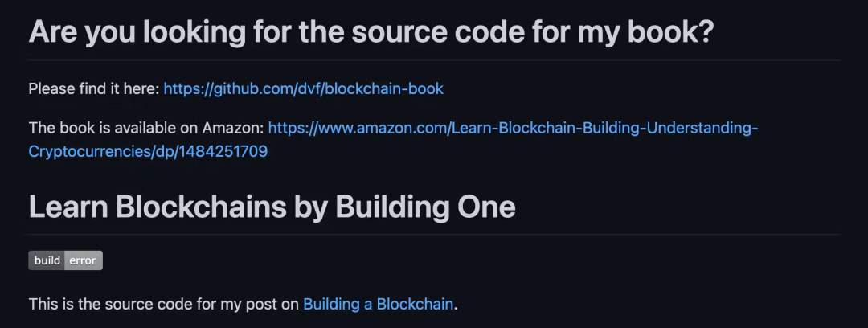Click 'This is the source code for my post' text
Image resolution: width=868 pixels, height=328 pixels.
click(164, 304)
